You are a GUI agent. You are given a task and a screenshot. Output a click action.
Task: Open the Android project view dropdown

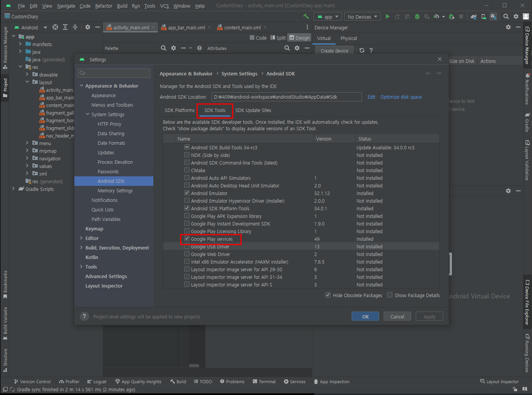31,27
